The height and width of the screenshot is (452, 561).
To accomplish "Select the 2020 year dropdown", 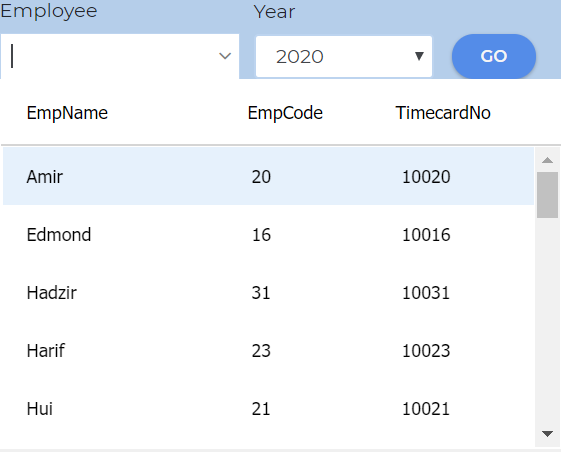I will click(344, 56).
